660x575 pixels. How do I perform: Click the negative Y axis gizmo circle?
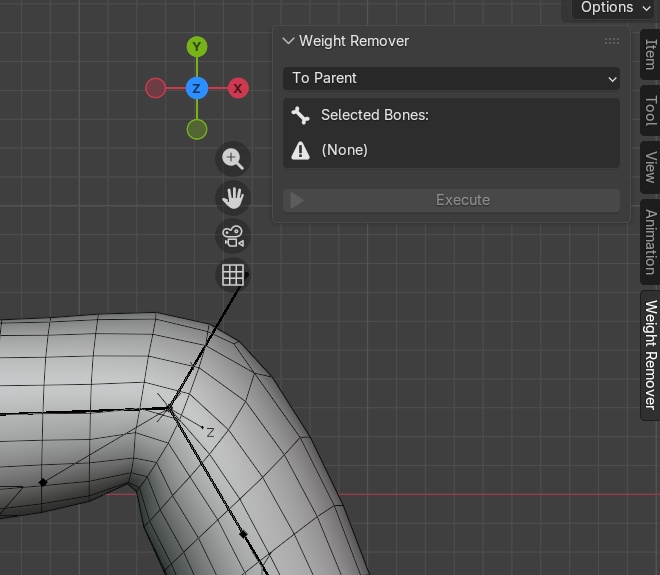(197, 129)
